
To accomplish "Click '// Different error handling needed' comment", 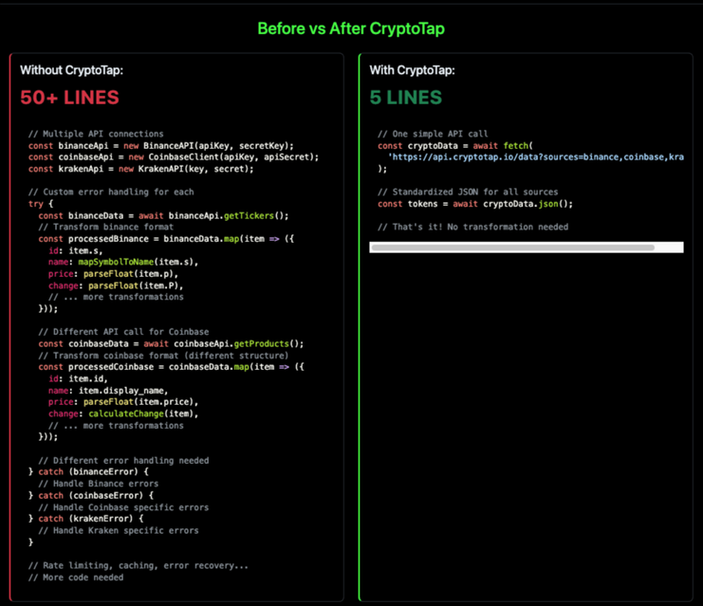I will 124,461.
